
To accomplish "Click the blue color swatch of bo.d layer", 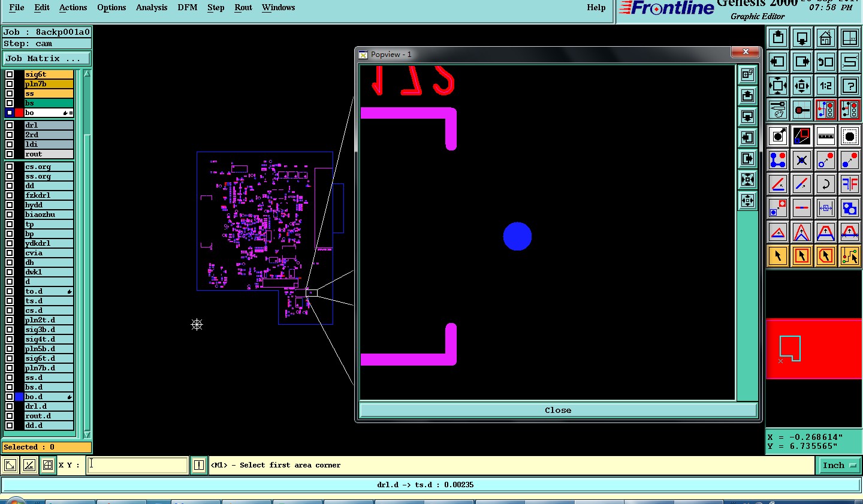I will (x=19, y=397).
